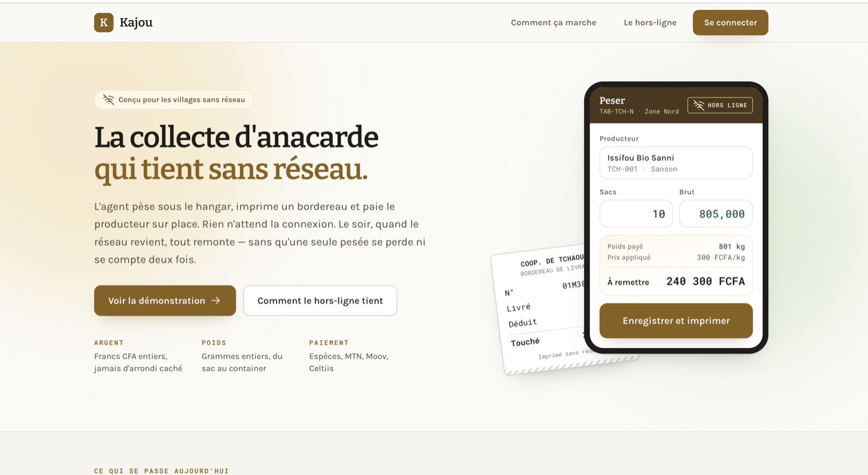The height and width of the screenshot is (475, 868).
Task: Click the Espèces, MTN, Moov, Celtiis text
Action: 349,362
